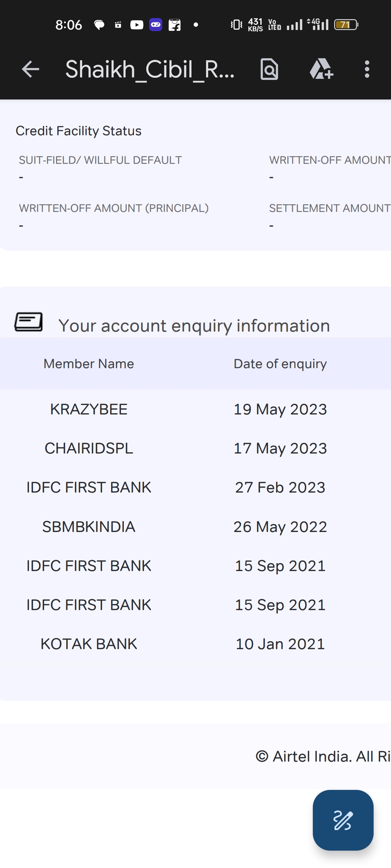Tap the SUIT-FIELD/ WILLFUL DEFAULT label
The width and height of the screenshot is (391, 868).
click(x=100, y=160)
